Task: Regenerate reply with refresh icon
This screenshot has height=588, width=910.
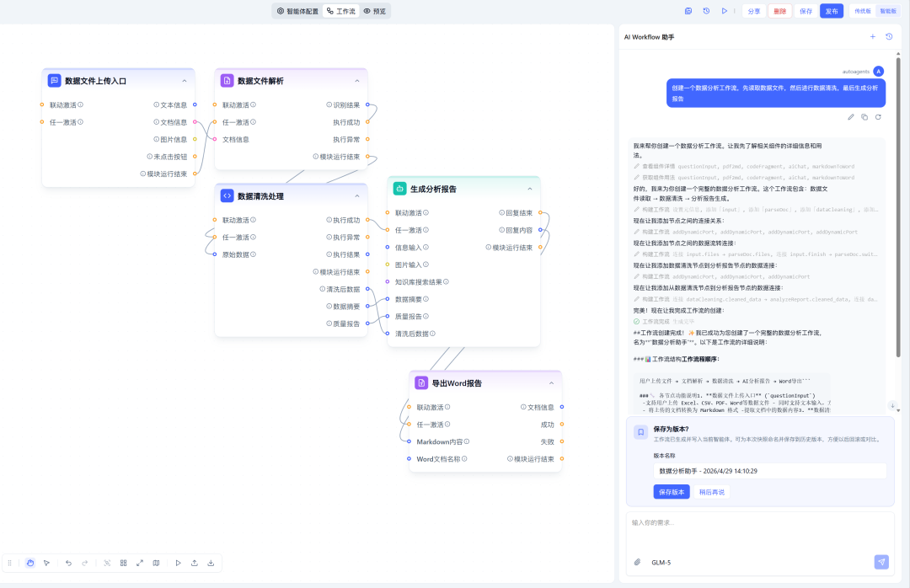Action: (878, 117)
